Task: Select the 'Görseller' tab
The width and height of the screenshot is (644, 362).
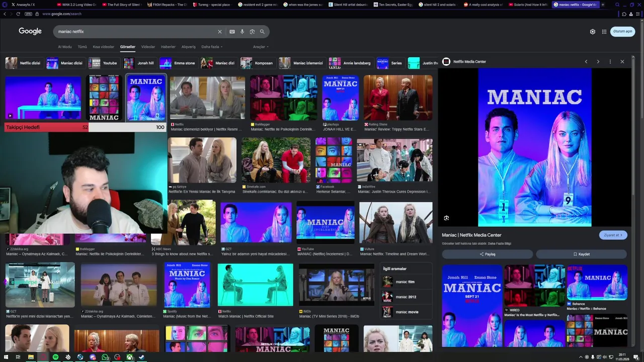Action: click(x=128, y=47)
